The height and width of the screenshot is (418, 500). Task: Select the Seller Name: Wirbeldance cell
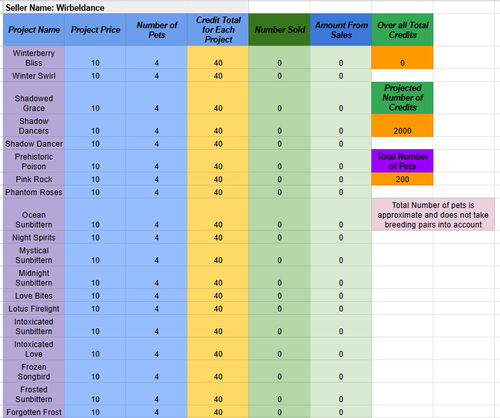126,7
